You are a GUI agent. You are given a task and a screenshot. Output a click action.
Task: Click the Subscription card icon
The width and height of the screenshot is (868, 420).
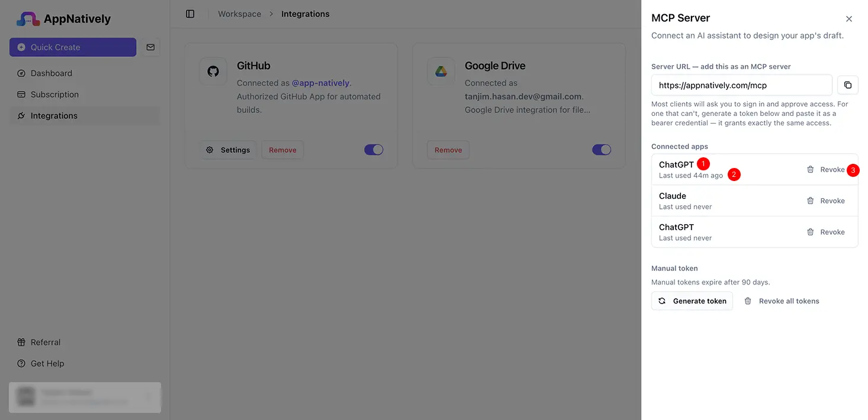21,95
